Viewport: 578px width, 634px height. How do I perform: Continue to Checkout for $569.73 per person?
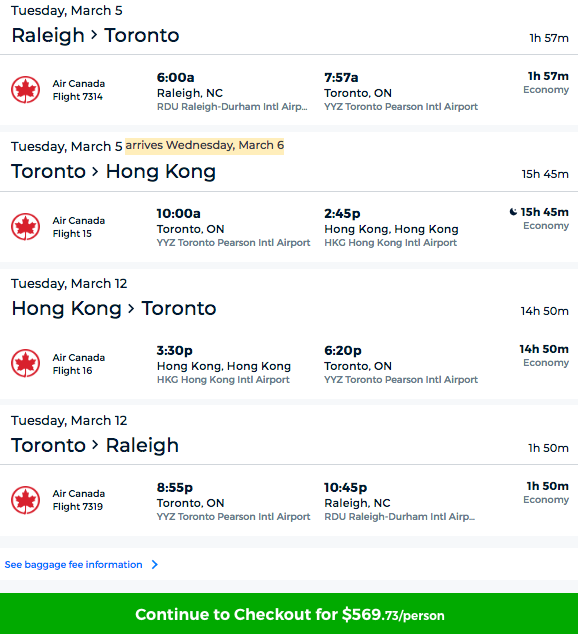coord(289,613)
